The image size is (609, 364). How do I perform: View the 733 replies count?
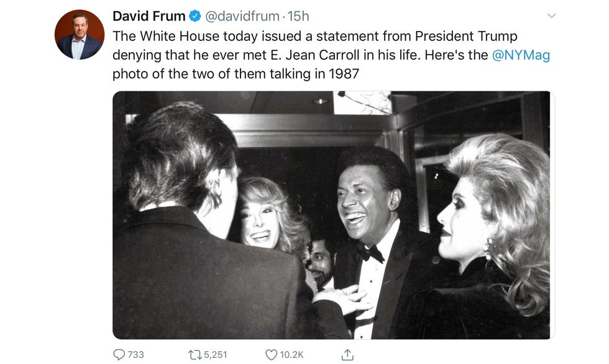pyautogui.click(x=135, y=354)
